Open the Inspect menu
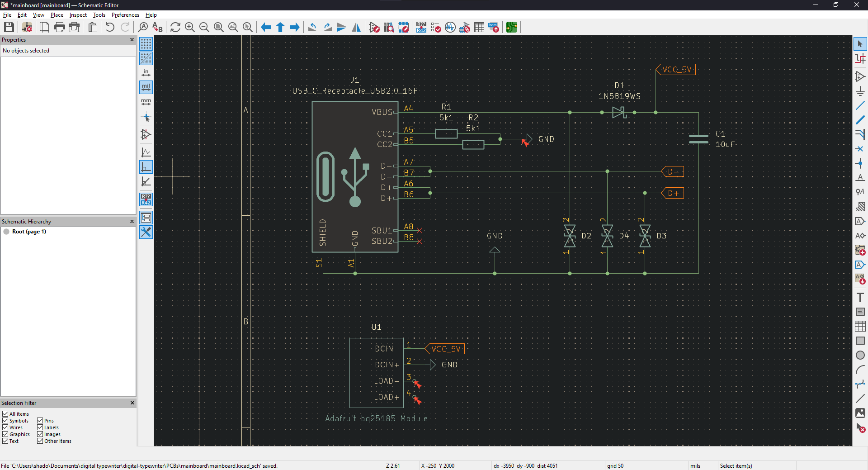This screenshot has width=868, height=470. click(78, 15)
